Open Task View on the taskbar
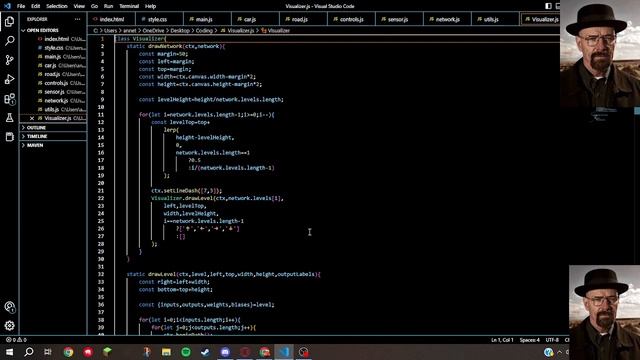 [48, 352]
